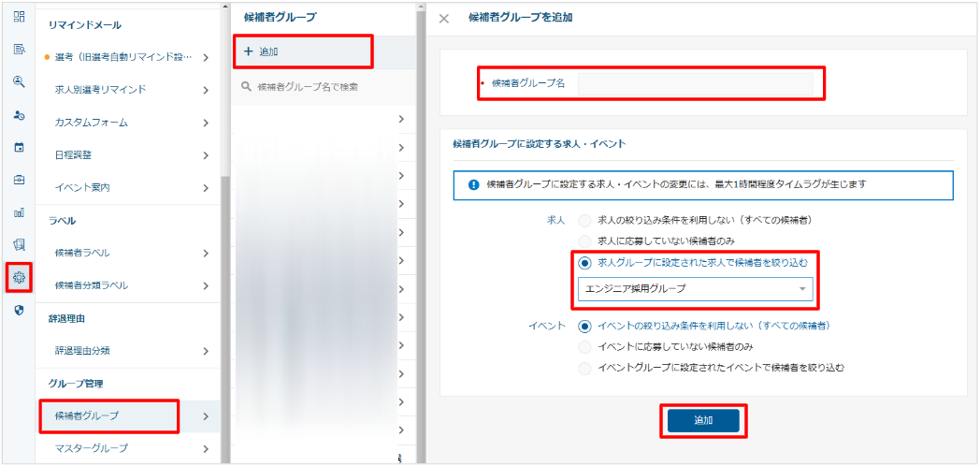Select イベントグループに設定されたイベントで候補者を絞り込む option
Image resolution: width=980 pixels, height=466 pixels.
(x=584, y=368)
